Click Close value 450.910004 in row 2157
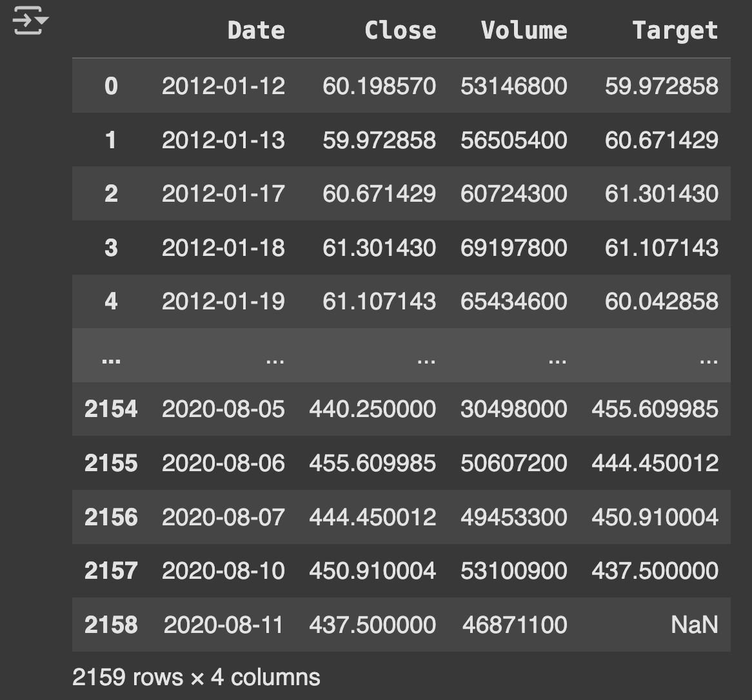 click(x=373, y=570)
